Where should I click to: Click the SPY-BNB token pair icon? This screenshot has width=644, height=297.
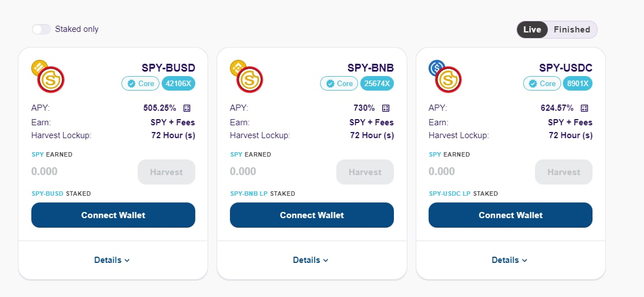pyautogui.click(x=247, y=77)
